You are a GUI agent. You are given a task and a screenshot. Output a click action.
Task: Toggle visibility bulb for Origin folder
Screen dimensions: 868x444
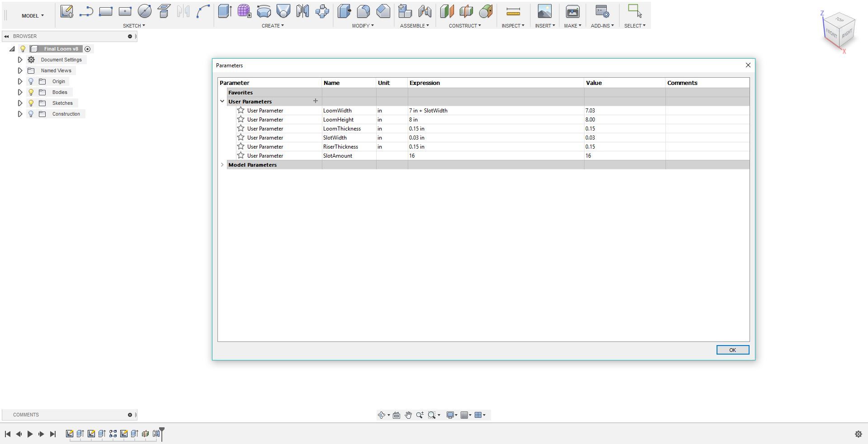pos(31,81)
